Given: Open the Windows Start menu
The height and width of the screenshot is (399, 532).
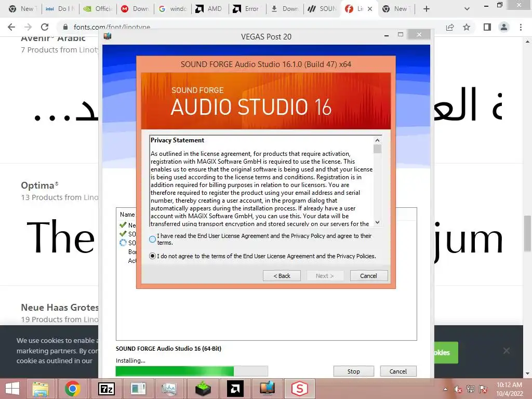Looking at the screenshot, I should [12, 389].
